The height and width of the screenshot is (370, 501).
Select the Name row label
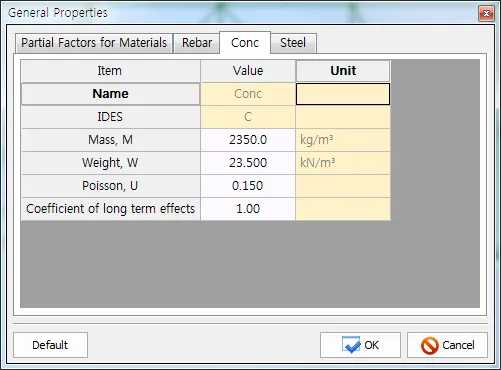[110, 94]
